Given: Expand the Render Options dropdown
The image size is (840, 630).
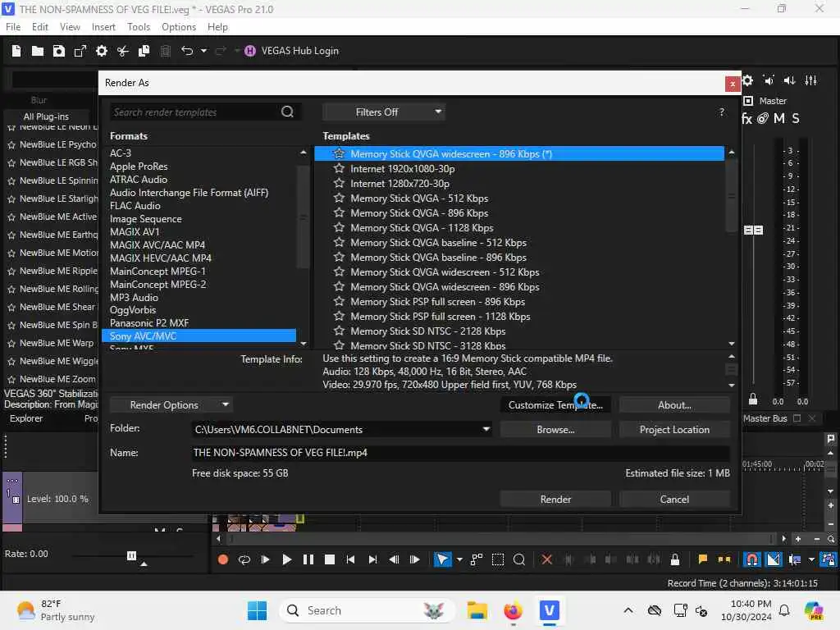Looking at the screenshot, I should (171, 405).
